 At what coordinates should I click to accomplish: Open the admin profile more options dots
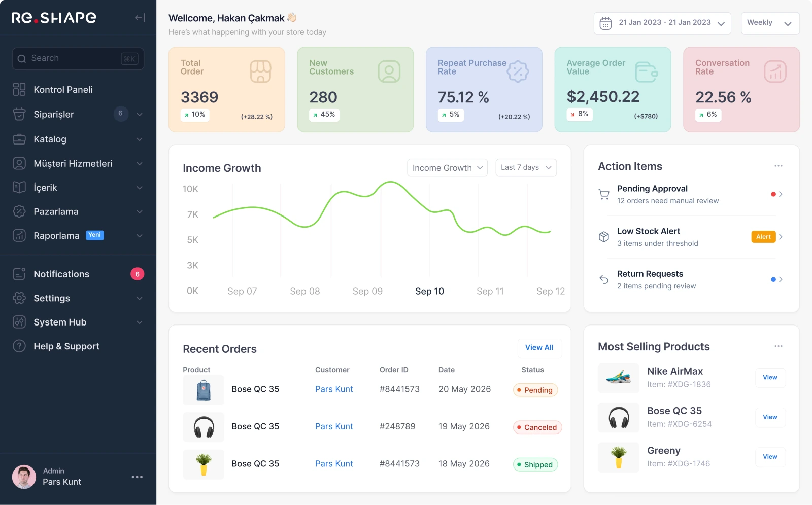137,477
